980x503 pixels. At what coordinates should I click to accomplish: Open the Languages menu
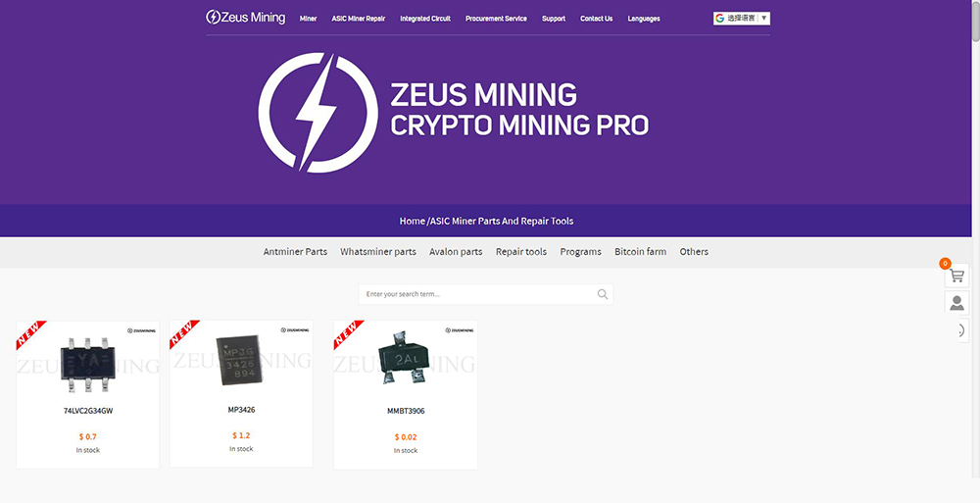tap(644, 19)
